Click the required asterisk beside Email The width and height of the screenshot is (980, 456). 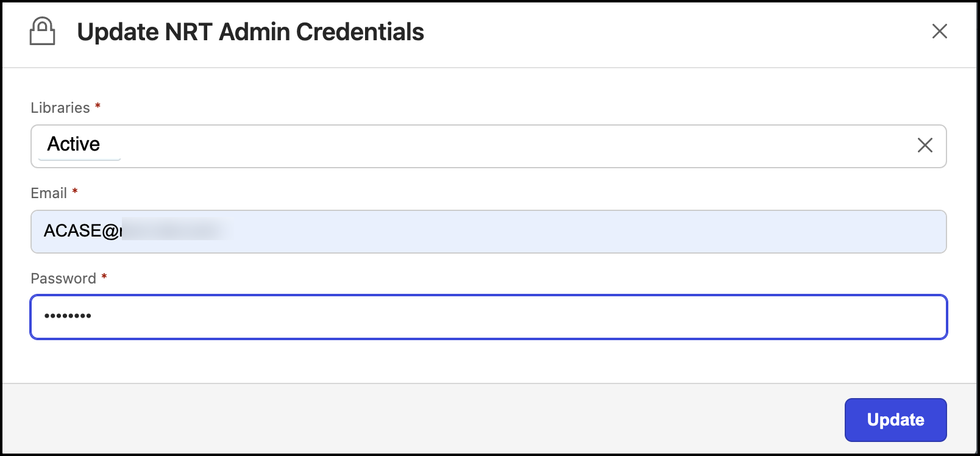(x=75, y=192)
